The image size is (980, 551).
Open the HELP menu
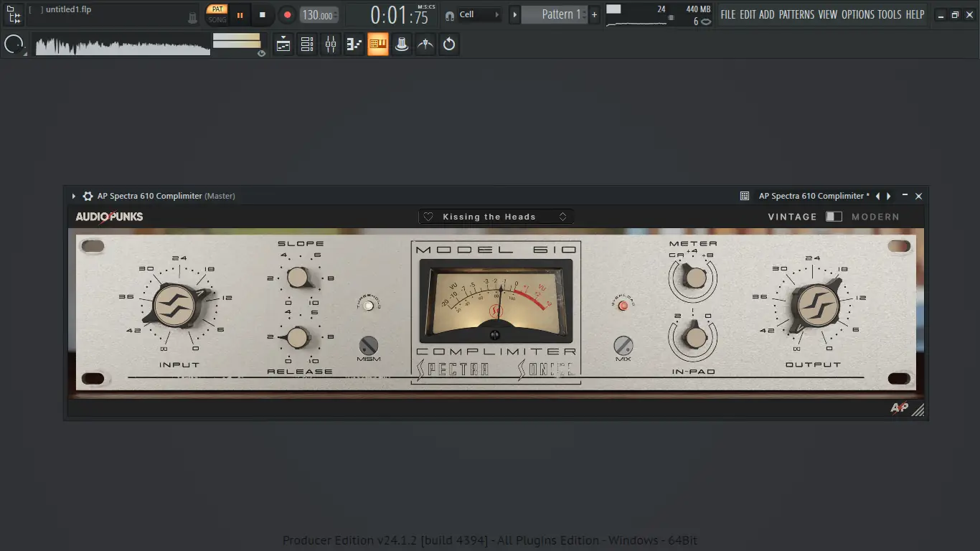915,14
